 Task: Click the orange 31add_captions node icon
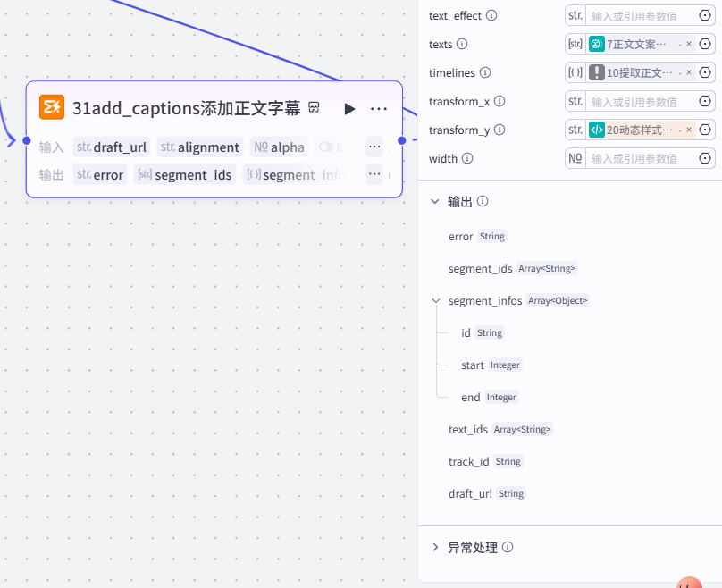pos(52,107)
